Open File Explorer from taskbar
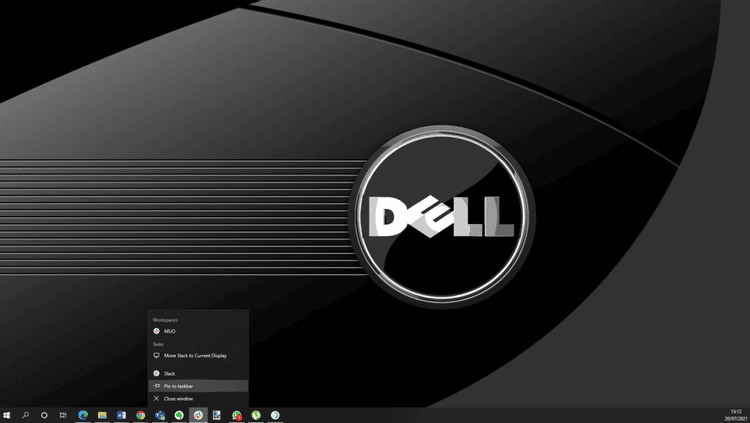 102,415
